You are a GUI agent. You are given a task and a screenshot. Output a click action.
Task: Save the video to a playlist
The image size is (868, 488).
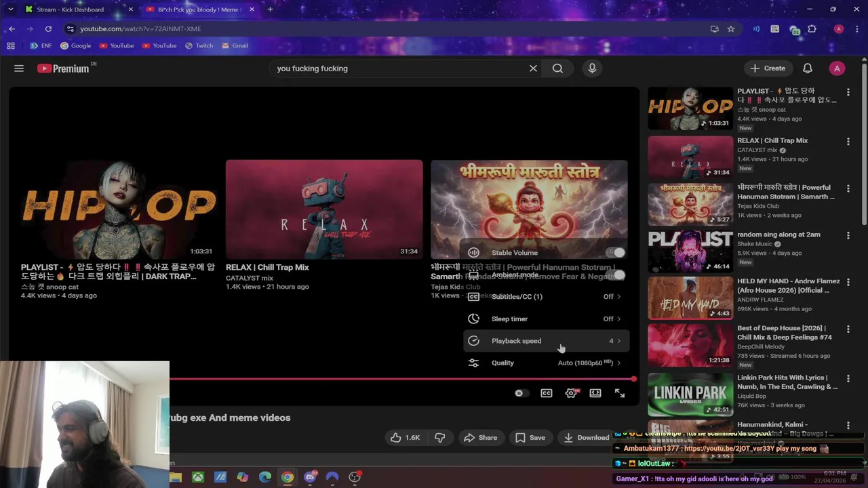[530, 438]
